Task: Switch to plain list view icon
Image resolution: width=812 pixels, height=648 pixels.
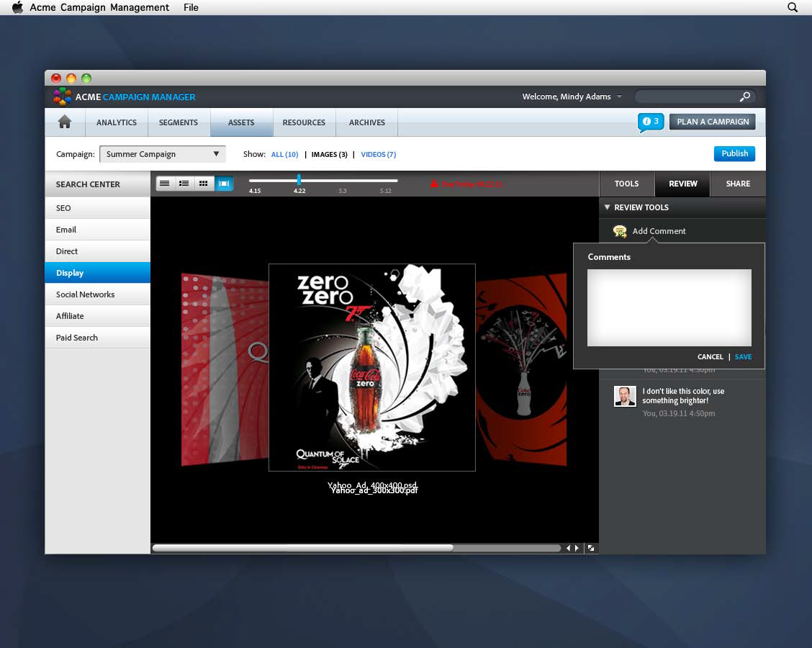Action: [165, 184]
